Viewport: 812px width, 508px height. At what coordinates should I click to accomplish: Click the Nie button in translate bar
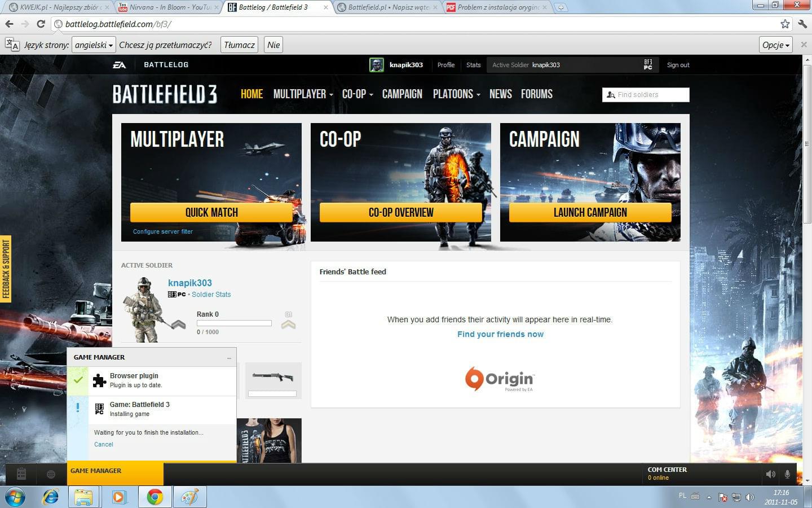[x=273, y=45]
